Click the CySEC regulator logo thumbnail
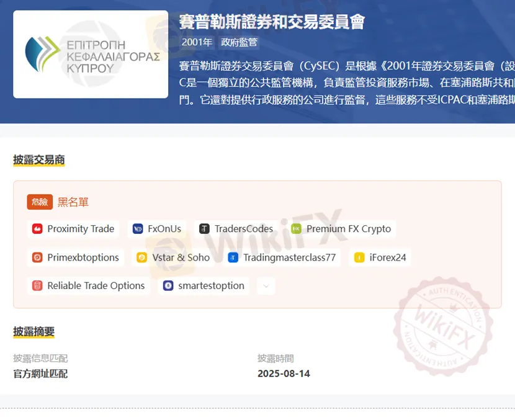515x420 pixels. (91, 54)
